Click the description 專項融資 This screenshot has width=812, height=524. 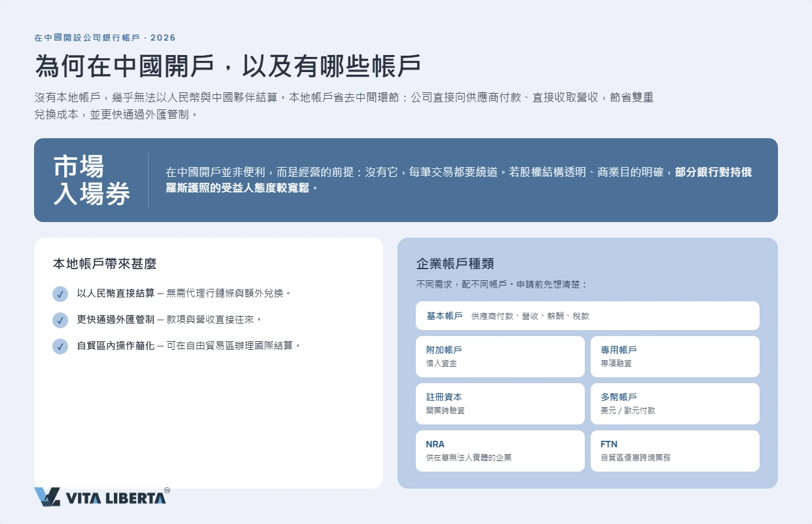[x=616, y=364]
